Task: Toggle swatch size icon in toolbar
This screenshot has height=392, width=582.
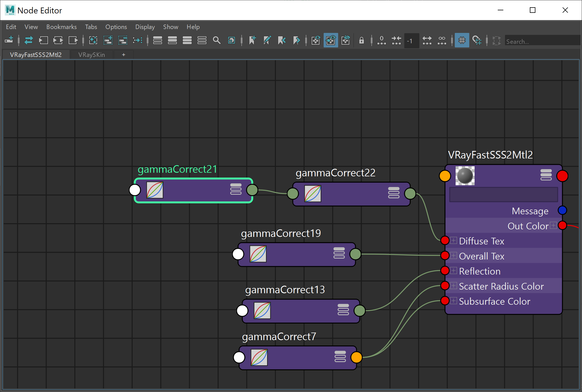Action: pos(232,40)
